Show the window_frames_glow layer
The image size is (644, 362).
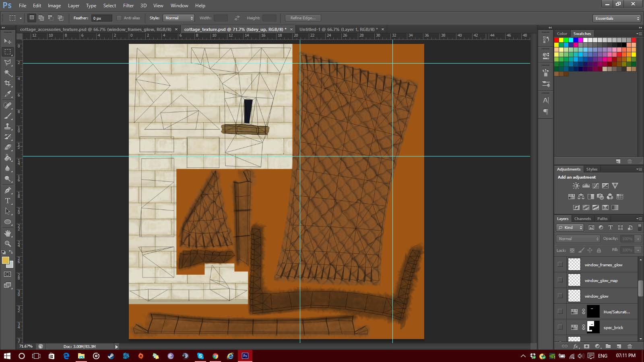point(560,264)
